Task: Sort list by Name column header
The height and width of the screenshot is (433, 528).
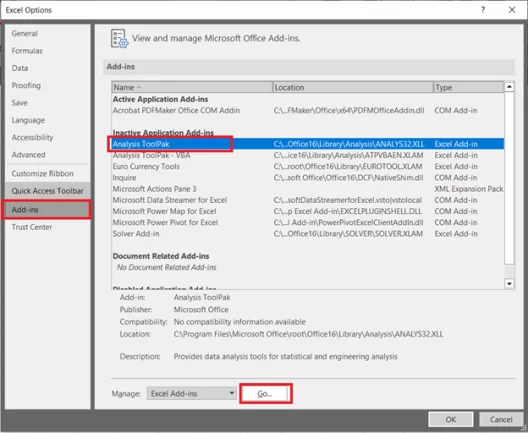Action: tap(192, 87)
